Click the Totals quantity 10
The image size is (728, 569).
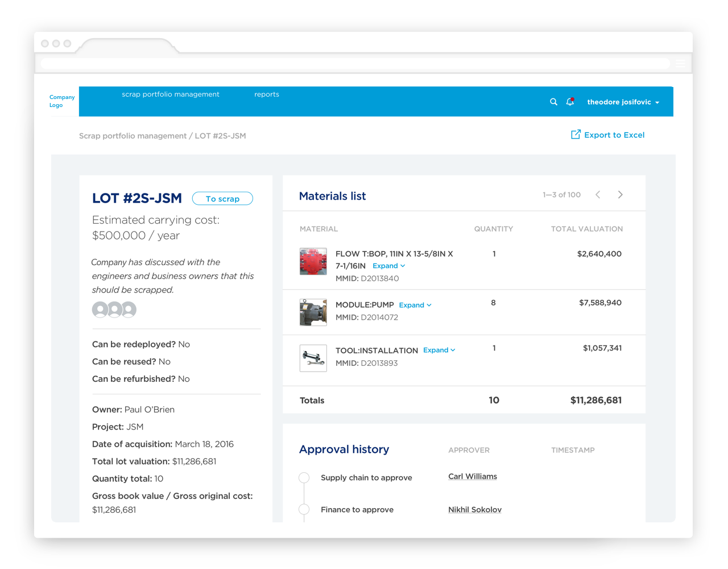click(x=494, y=401)
